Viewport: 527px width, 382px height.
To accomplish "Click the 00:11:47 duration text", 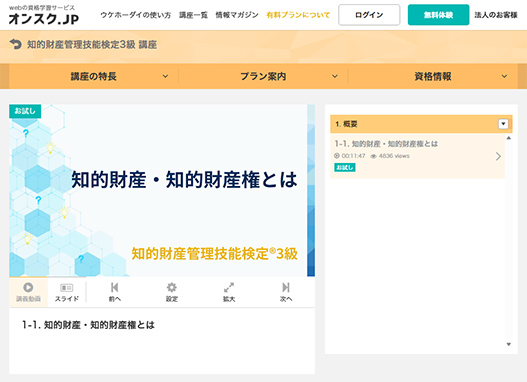I will point(353,156).
